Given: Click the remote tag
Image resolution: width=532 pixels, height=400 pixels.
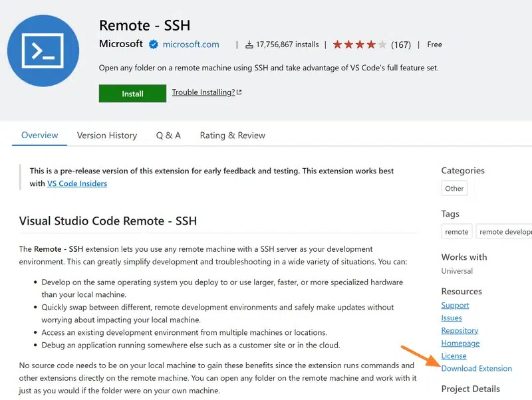Looking at the screenshot, I should point(456,232).
